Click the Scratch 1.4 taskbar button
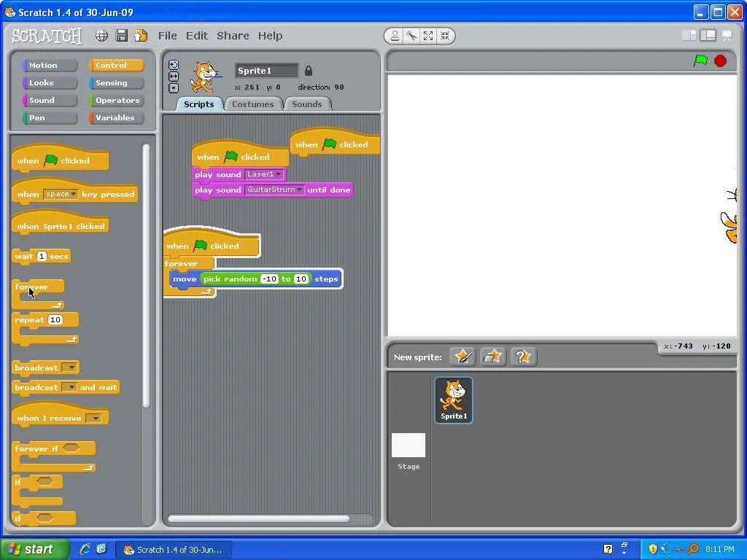This screenshot has height=560, width=747. pos(175,550)
